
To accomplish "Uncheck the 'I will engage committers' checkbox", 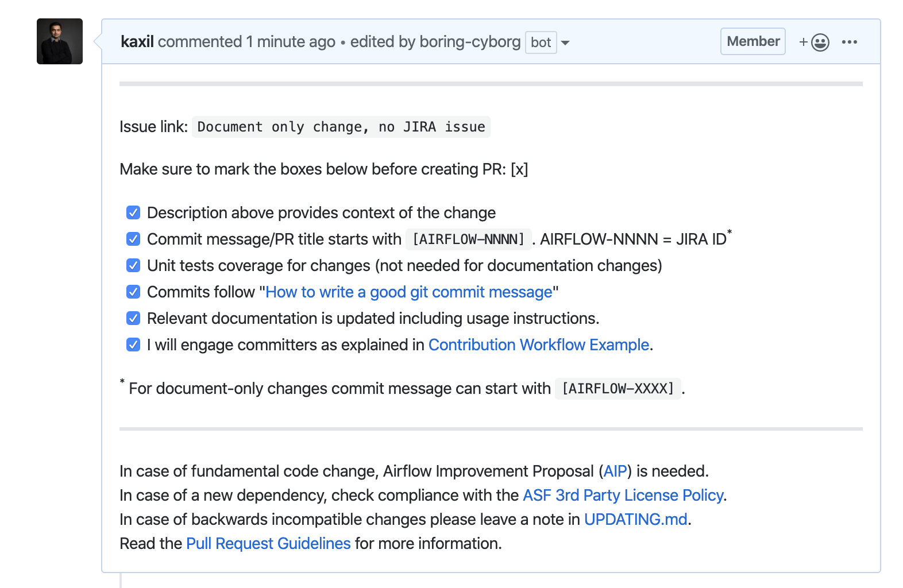I will coord(133,345).
